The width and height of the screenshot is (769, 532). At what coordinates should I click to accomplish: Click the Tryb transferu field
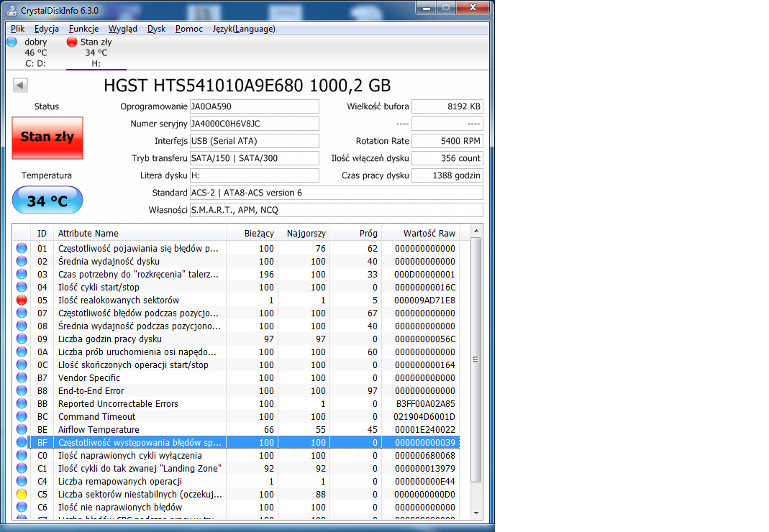coord(255,158)
